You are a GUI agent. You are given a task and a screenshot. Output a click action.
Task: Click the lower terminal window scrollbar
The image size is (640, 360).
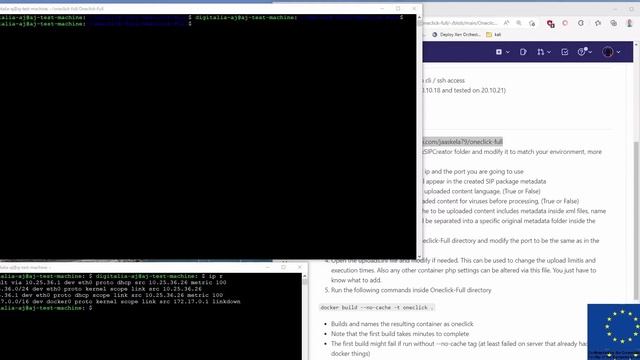tap(305, 316)
